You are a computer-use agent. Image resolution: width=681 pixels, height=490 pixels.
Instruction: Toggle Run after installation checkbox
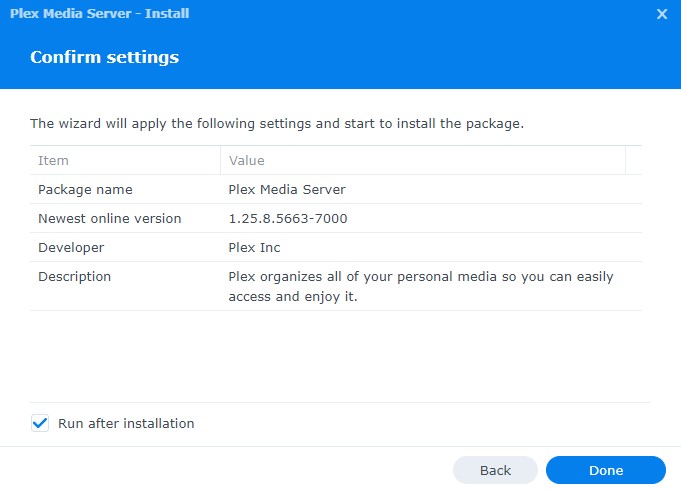tap(40, 423)
